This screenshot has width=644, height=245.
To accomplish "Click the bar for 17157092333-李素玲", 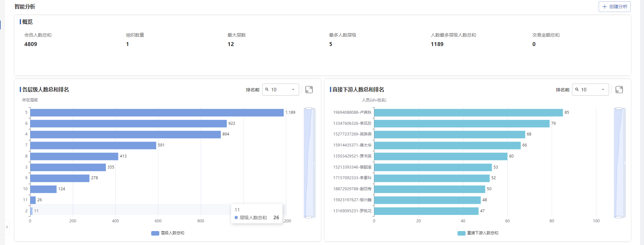I will [432, 178].
